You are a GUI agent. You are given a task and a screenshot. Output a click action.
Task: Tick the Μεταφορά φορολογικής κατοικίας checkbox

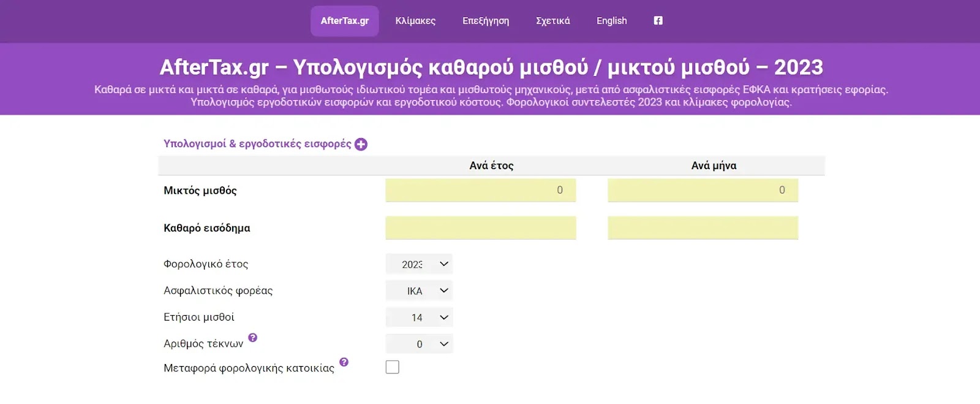393,367
